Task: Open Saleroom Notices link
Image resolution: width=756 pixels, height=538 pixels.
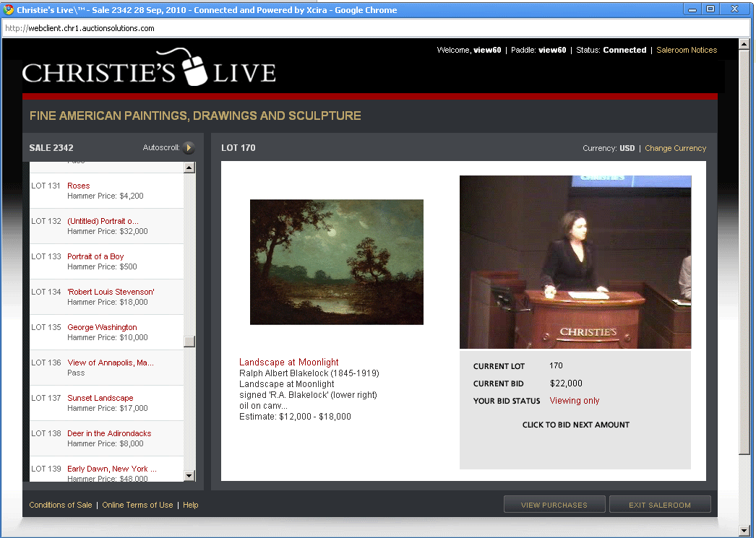Action: (x=687, y=51)
